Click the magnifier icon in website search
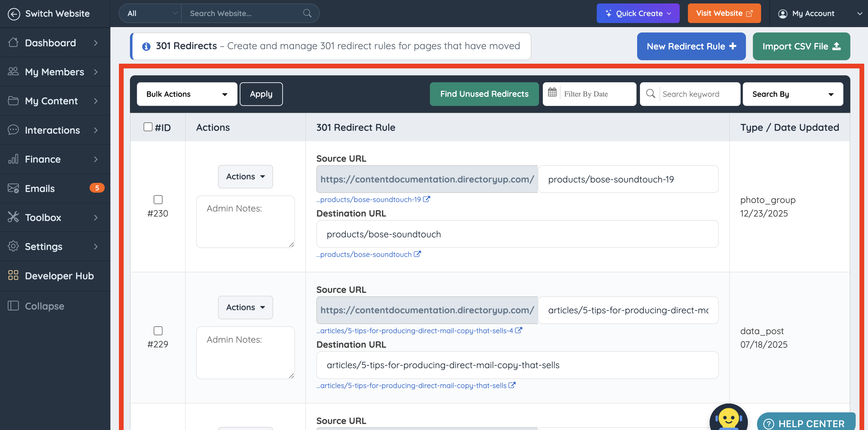The height and width of the screenshot is (430, 868). (307, 14)
